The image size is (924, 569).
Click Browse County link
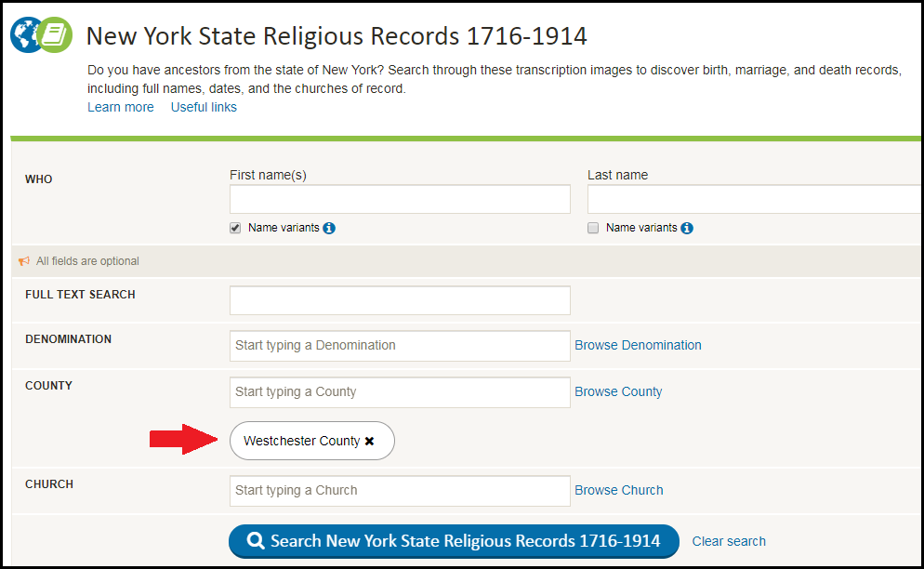tap(618, 391)
